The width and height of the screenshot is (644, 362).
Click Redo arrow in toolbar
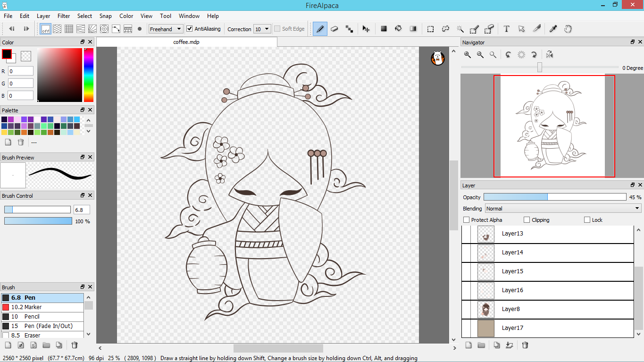click(26, 29)
